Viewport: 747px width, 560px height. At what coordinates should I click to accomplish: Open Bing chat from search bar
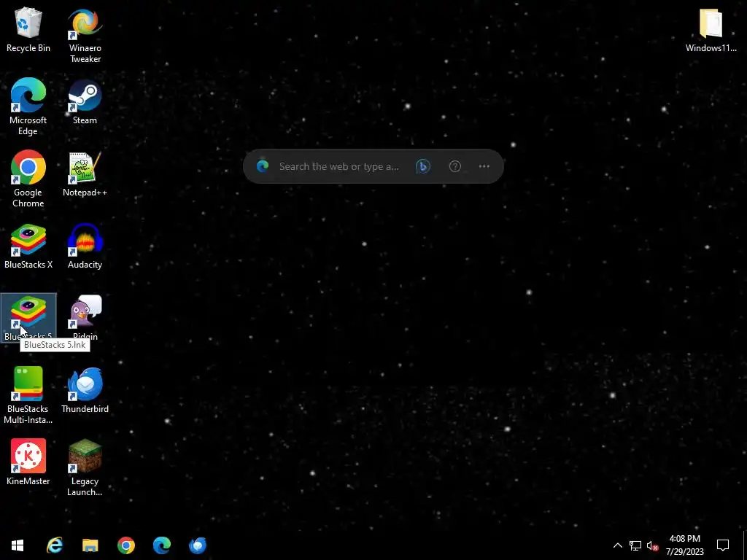click(422, 166)
